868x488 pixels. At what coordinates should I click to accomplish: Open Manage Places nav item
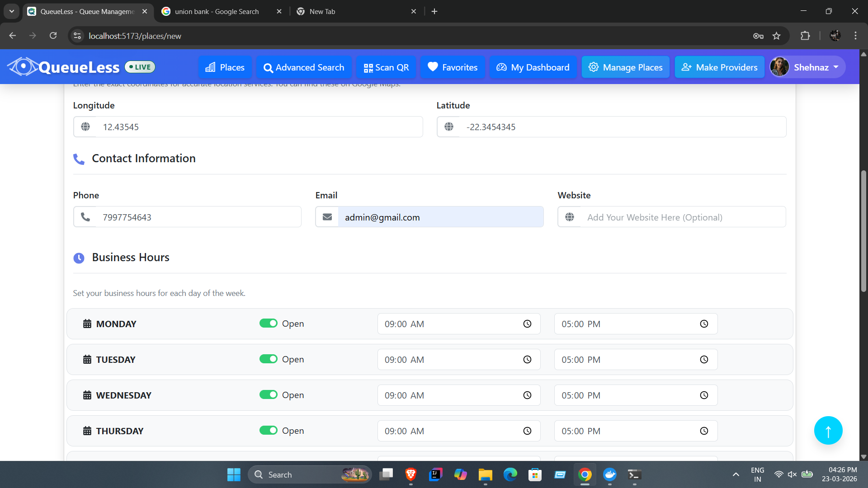[625, 67]
